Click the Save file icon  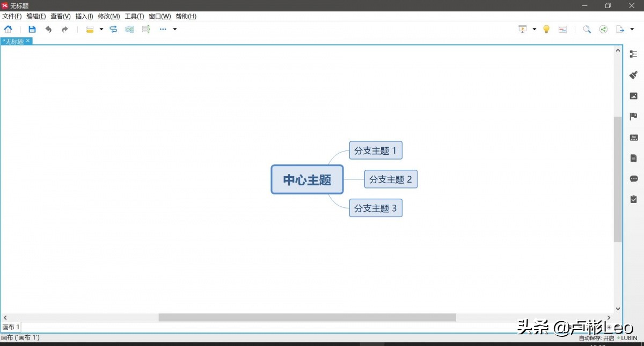coord(32,29)
